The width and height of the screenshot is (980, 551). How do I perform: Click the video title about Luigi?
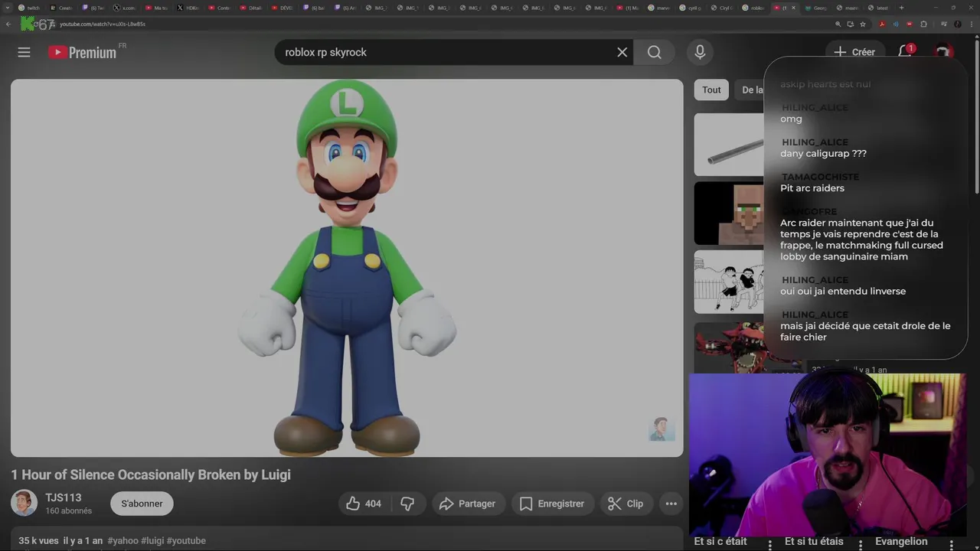(151, 474)
